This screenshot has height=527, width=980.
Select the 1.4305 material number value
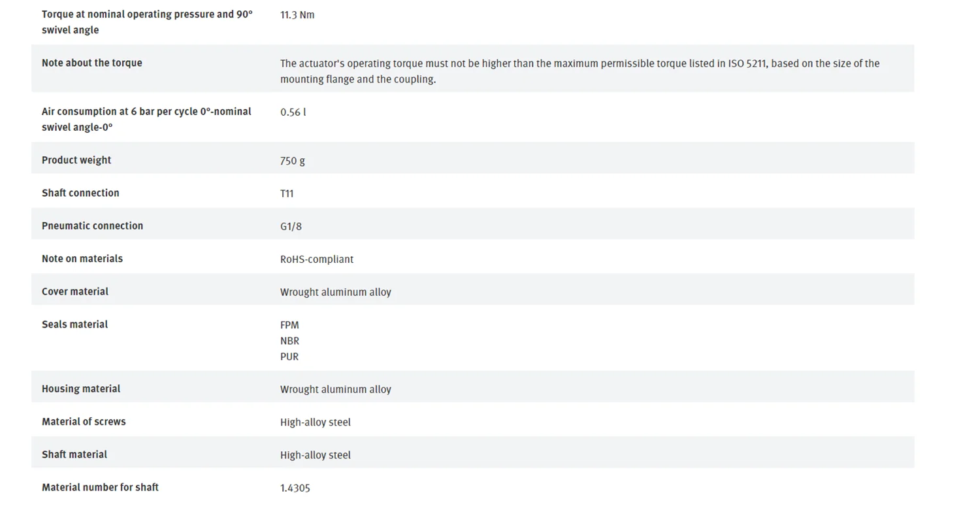(x=295, y=488)
